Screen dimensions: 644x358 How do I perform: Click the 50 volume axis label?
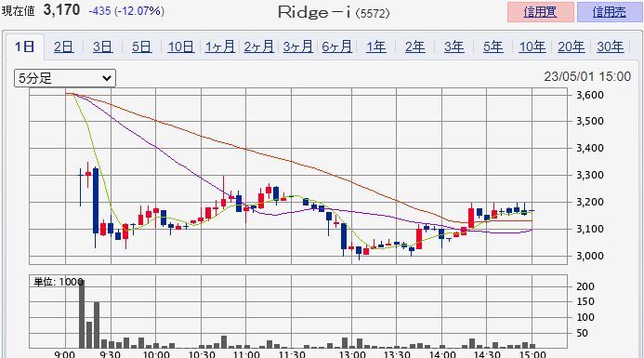(x=582, y=333)
